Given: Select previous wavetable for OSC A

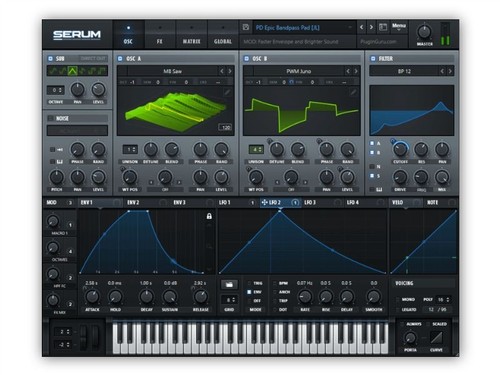Looking at the screenshot, I should [x=222, y=71].
